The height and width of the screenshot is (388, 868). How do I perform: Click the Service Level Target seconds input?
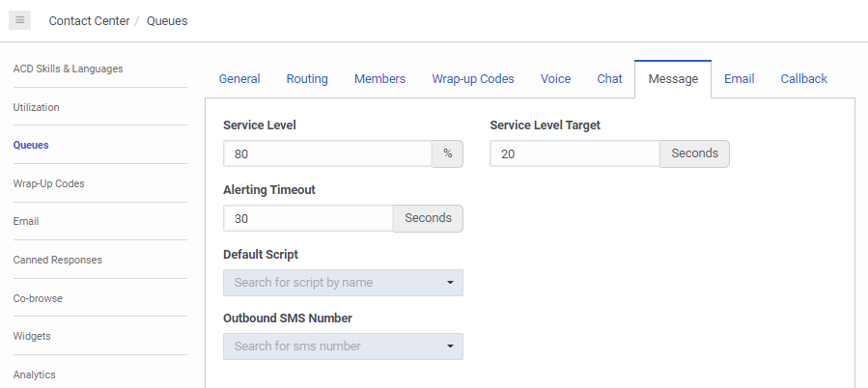[x=574, y=153]
